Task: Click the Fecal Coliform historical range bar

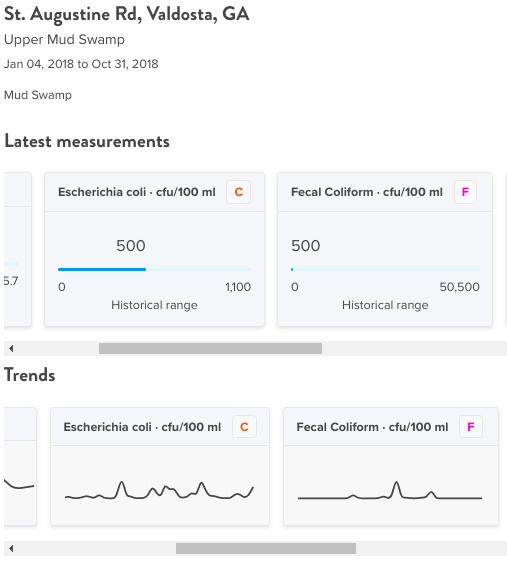Action: point(385,269)
